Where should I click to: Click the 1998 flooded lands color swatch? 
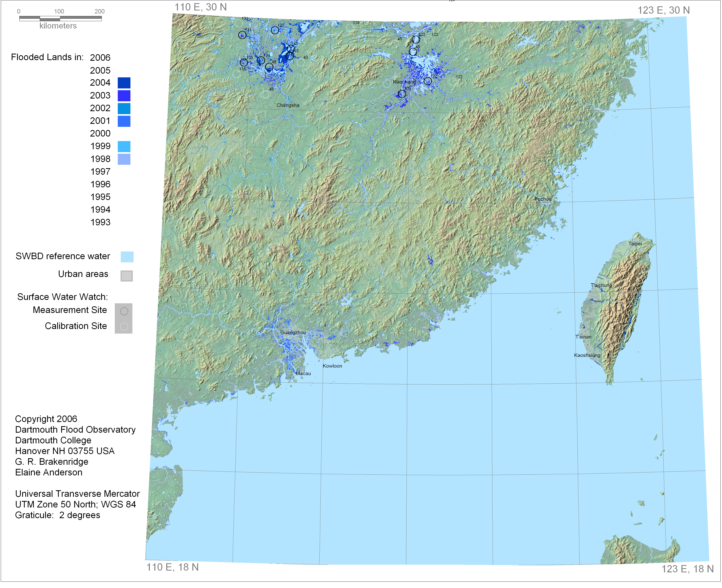pyautogui.click(x=124, y=159)
